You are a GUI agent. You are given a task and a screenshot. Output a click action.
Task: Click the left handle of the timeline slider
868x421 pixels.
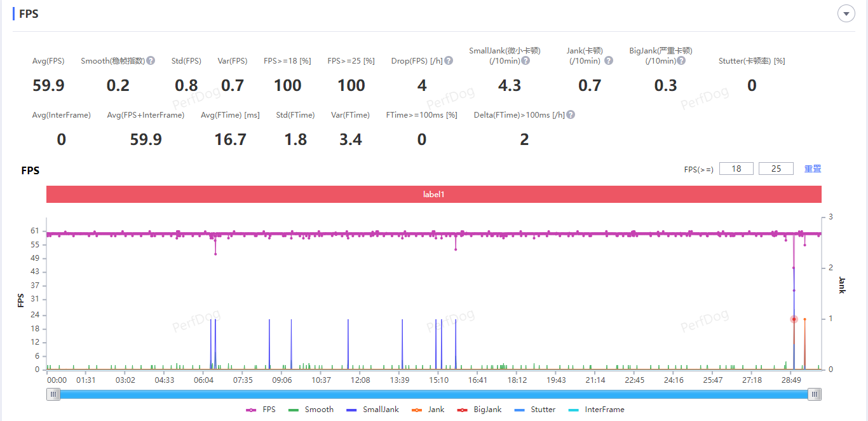coord(54,394)
